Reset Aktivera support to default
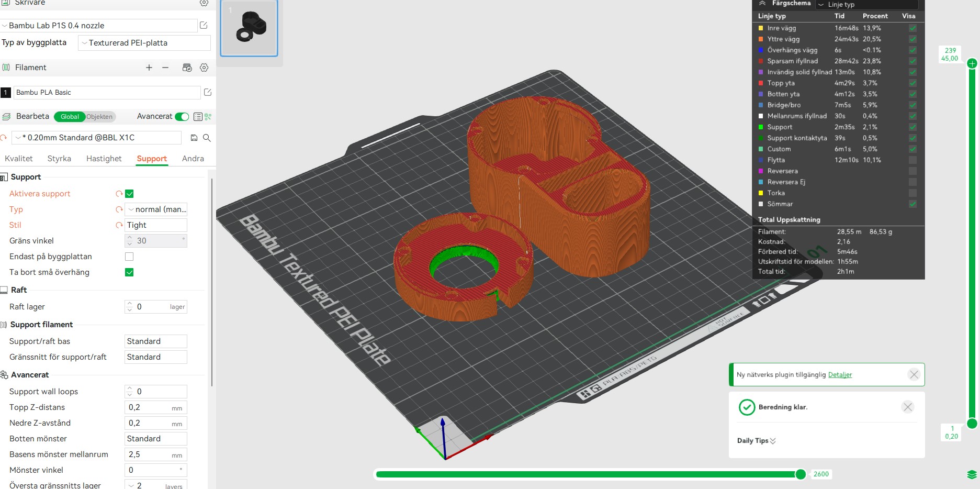This screenshot has height=489, width=980. point(119,194)
